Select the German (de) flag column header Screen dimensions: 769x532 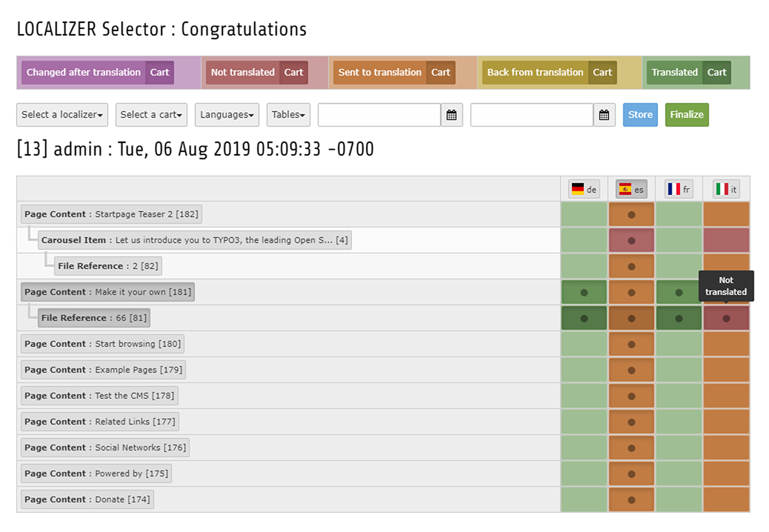[583, 189]
